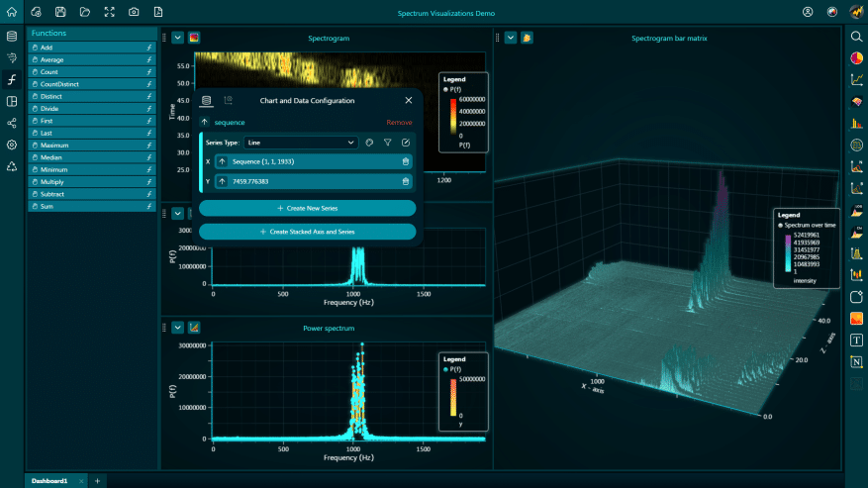Click the filter funnel icon for series

(388, 143)
